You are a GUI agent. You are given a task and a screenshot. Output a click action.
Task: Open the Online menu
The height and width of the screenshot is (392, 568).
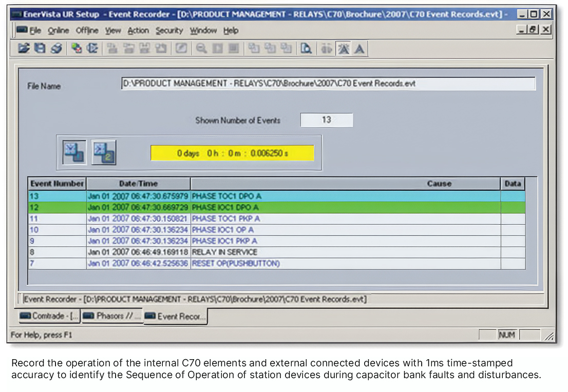click(x=59, y=31)
